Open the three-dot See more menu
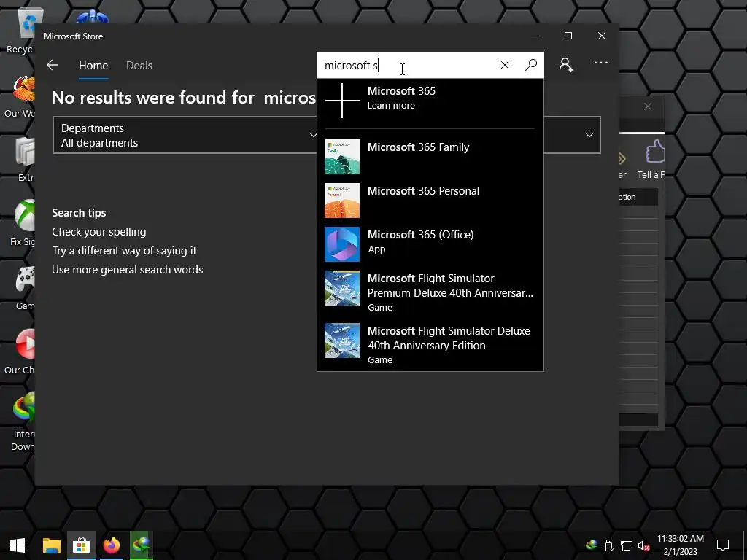Image resolution: width=747 pixels, height=560 pixels. coord(601,63)
